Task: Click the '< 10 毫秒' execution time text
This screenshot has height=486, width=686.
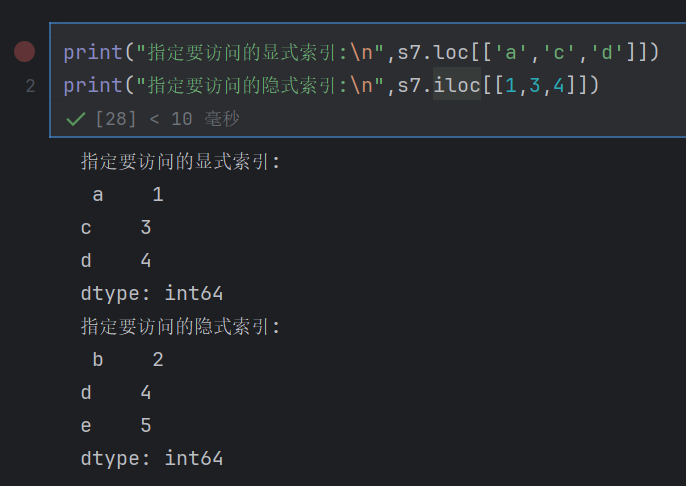Action: (194, 119)
